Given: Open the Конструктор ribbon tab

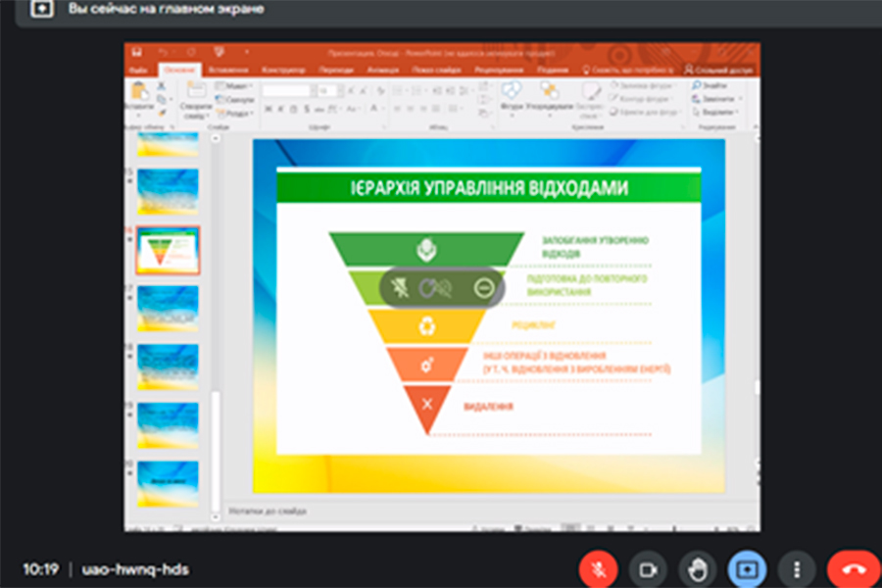Looking at the screenshot, I should 283,70.
